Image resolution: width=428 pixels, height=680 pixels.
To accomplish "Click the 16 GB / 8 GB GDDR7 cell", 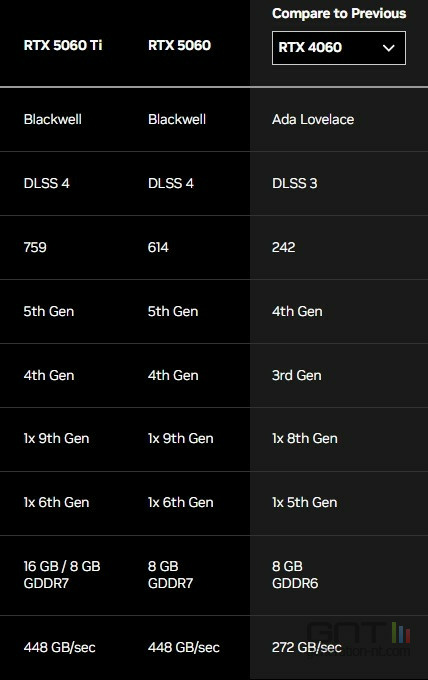I will tap(62, 575).
